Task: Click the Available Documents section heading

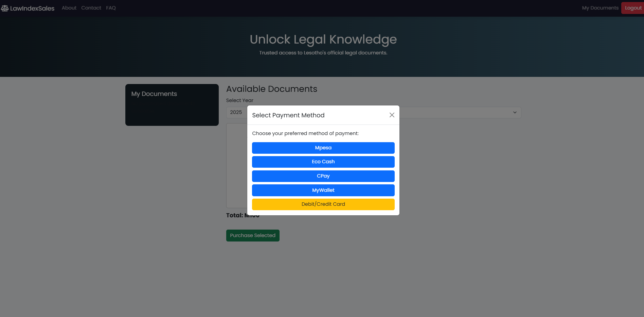Action: (x=271, y=89)
